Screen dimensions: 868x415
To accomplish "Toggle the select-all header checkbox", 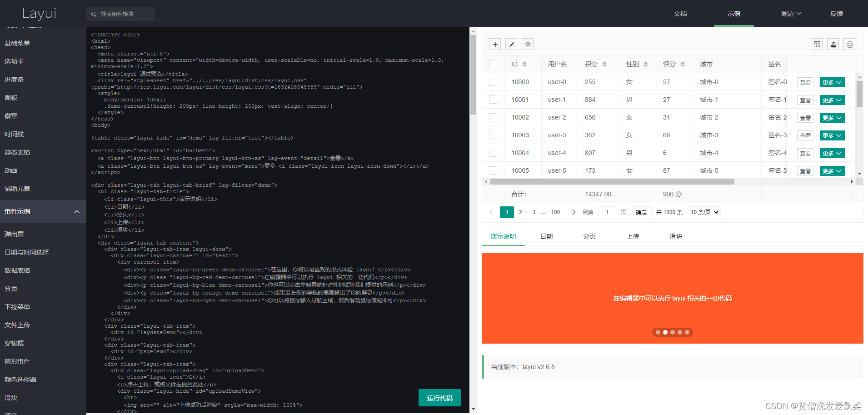I will (493, 64).
